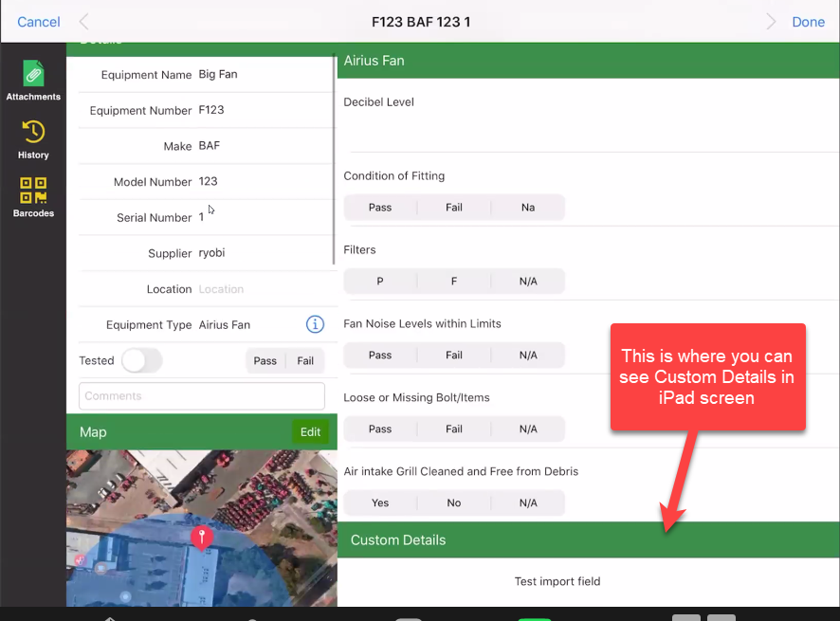This screenshot has height=621, width=840.
Task: Open the Barcodes QR icon
Action: click(33, 191)
